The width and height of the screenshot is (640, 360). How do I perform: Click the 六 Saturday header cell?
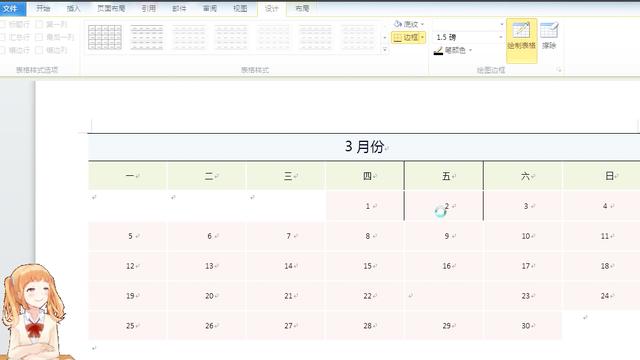click(x=523, y=176)
